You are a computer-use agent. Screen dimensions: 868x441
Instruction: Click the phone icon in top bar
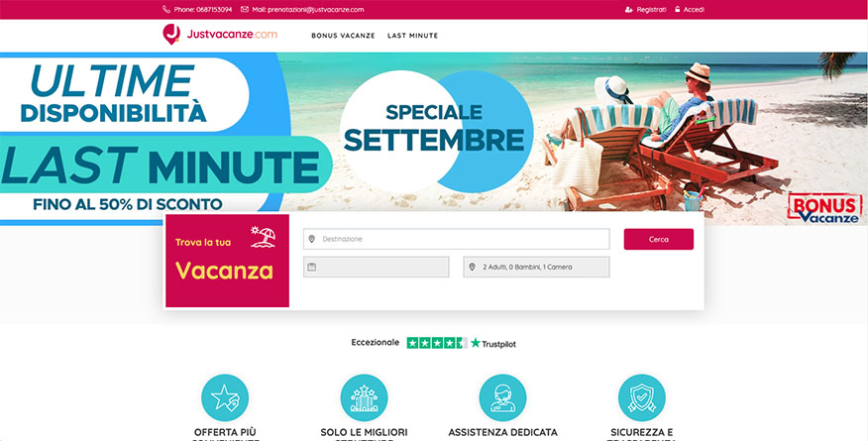(x=166, y=9)
